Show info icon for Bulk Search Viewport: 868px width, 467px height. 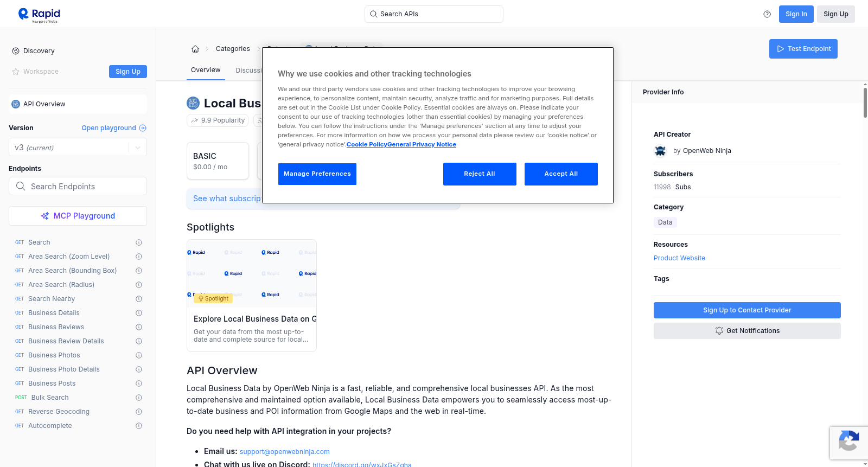(x=139, y=398)
